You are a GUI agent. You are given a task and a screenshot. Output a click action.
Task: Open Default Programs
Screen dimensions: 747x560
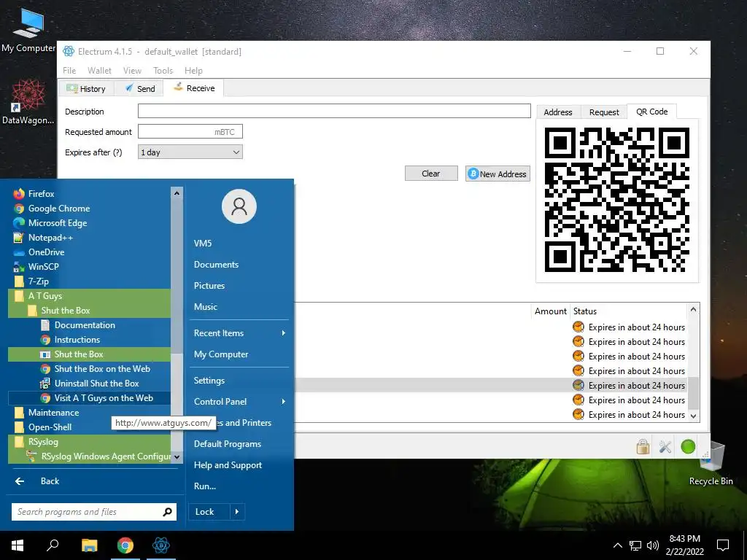click(x=228, y=444)
